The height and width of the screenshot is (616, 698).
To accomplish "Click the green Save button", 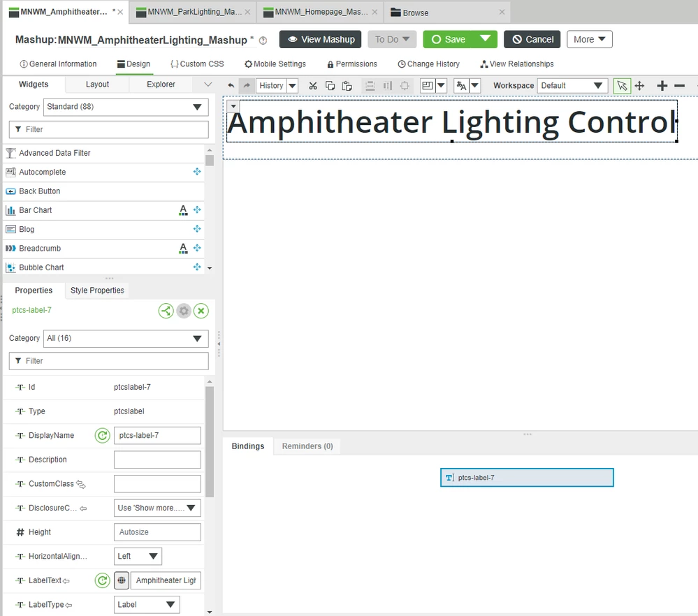I will 449,39.
